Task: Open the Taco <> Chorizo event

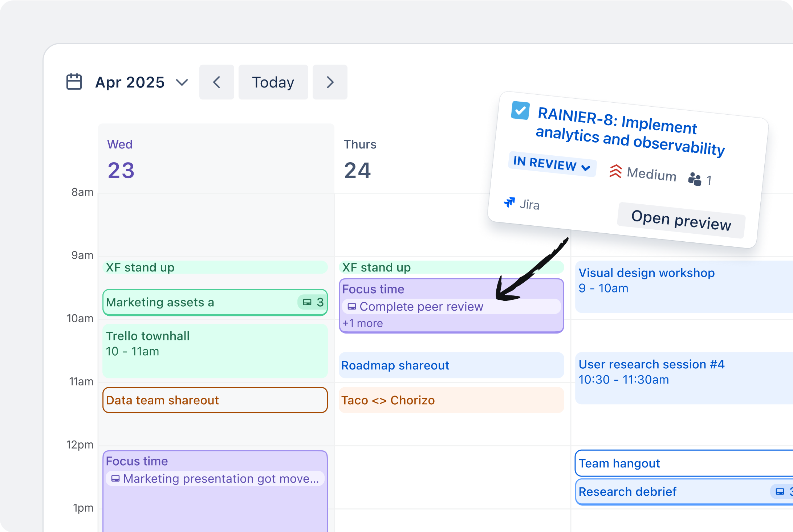Action: coord(451,400)
